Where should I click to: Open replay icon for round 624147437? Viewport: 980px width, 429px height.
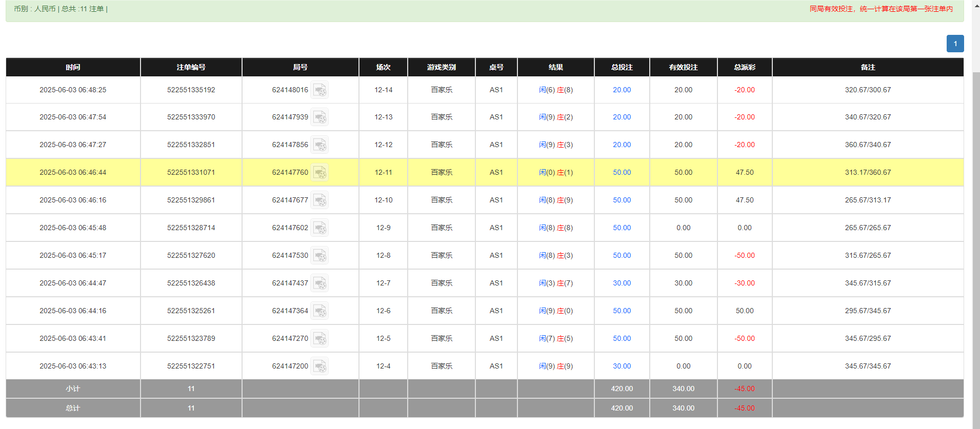[x=319, y=283]
